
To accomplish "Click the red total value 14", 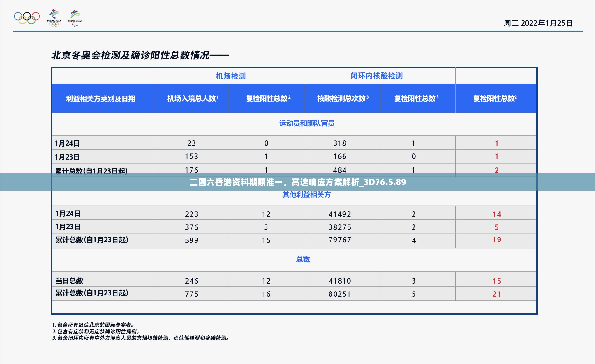I will (497, 214).
